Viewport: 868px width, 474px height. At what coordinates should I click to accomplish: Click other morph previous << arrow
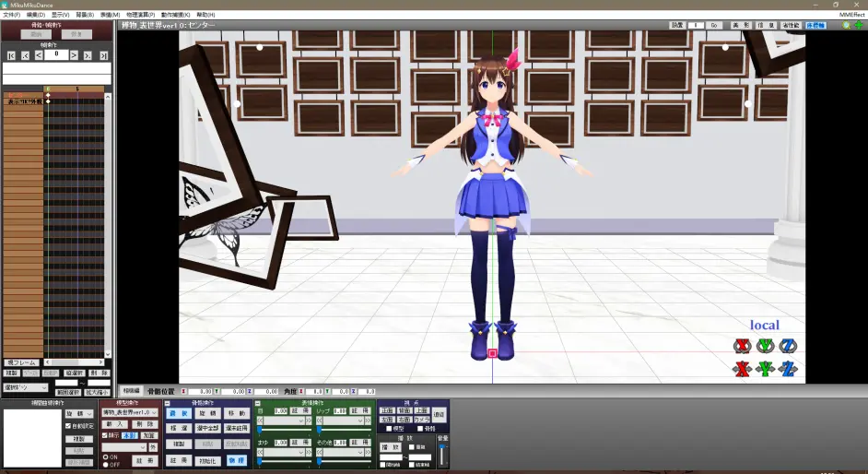319,453
